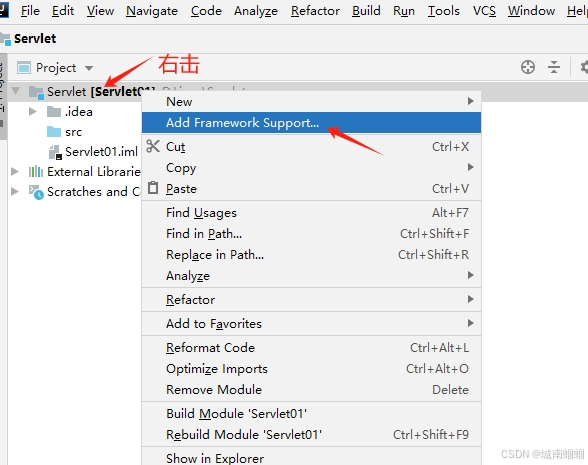The image size is (588, 465).
Task: Select the src tree row text
Action: coord(74,132)
